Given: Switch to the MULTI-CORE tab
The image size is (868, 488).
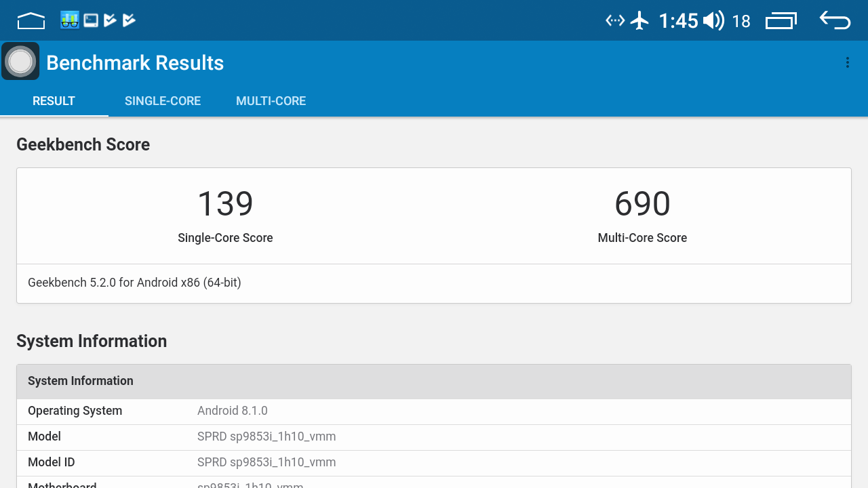Looking at the screenshot, I should click(x=271, y=101).
